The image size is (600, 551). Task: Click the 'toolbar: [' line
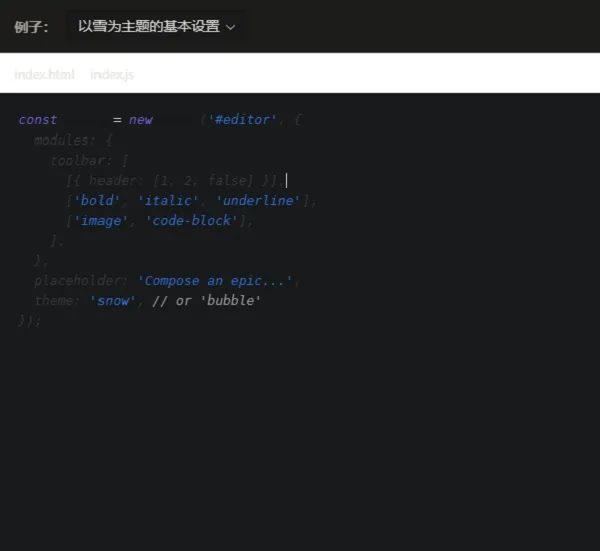pyautogui.click(x=89, y=161)
